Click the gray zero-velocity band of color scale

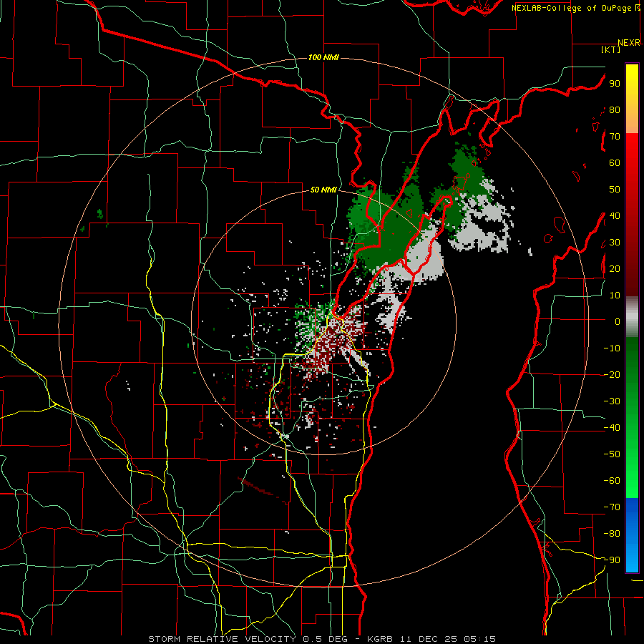click(632, 317)
